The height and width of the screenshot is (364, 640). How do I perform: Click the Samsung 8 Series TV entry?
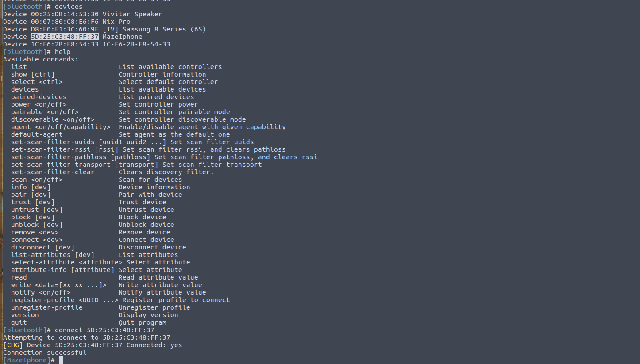point(104,29)
